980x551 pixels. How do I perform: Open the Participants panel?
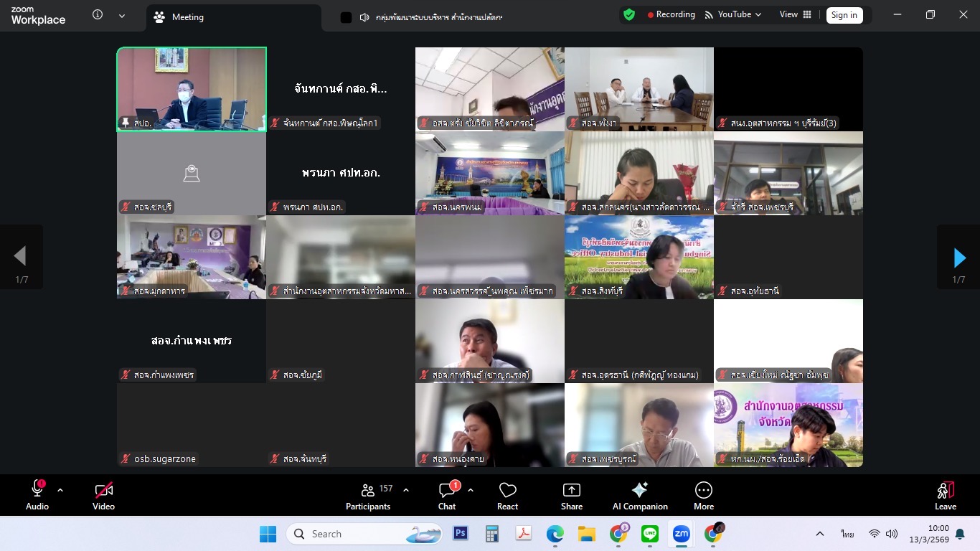tap(368, 496)
